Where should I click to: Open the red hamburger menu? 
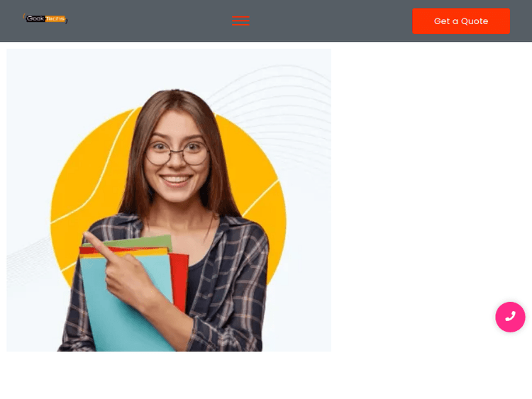[240, 21]
